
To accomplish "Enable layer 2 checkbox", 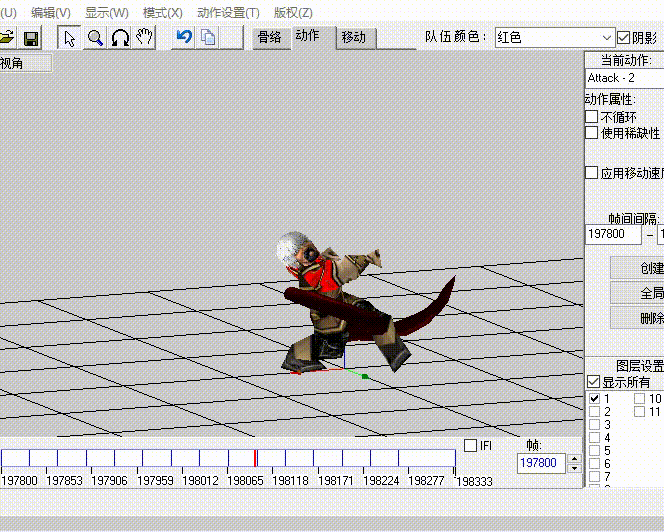I will pyautogui.click(x=595, y=411).
